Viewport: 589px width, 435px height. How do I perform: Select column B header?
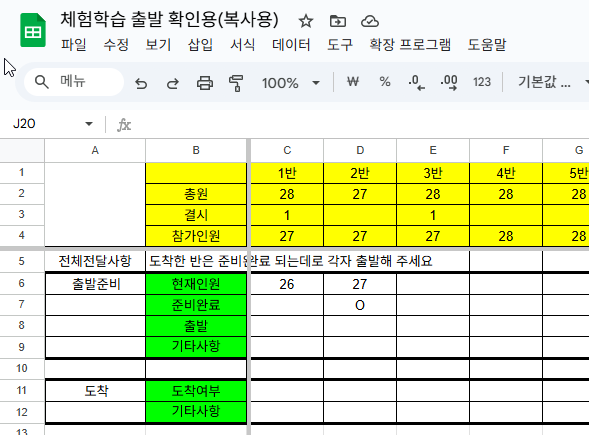tap(196, 150)
